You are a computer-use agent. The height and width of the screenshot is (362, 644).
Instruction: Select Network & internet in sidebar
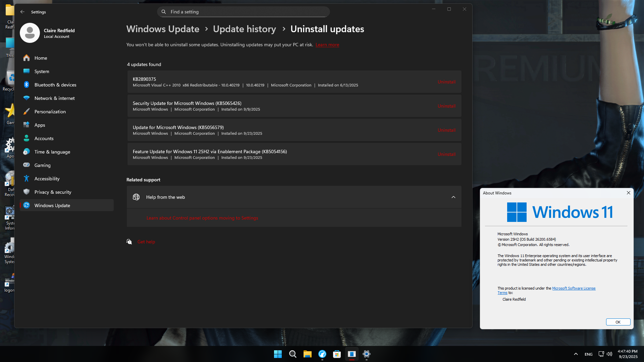[67, 98]
